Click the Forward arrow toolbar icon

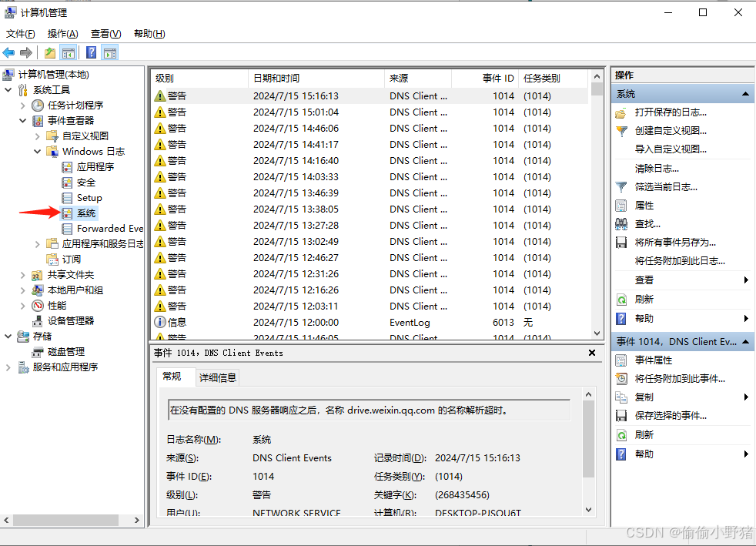coord(26,52)
